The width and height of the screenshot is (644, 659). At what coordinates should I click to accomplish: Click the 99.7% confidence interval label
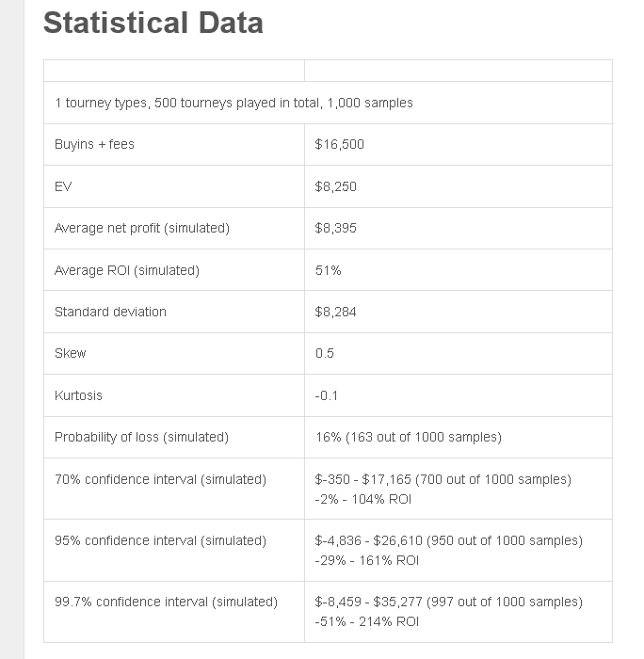click(166, 602)
